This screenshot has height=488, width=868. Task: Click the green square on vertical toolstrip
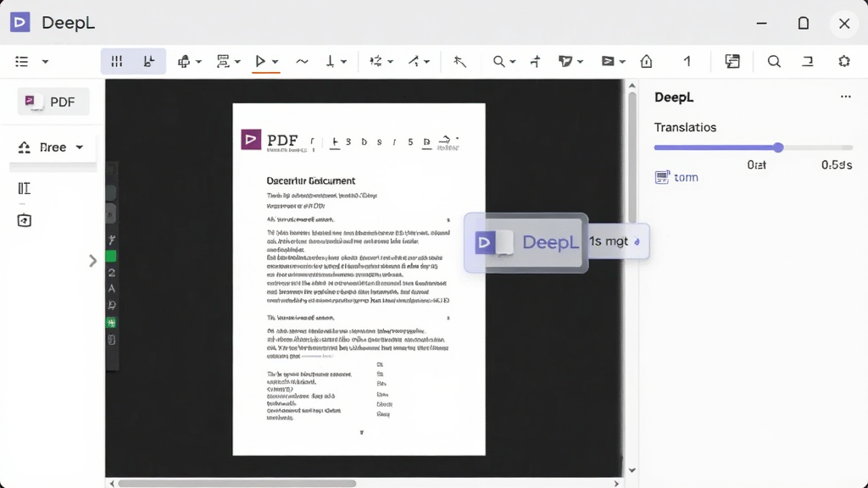[111, 256]
